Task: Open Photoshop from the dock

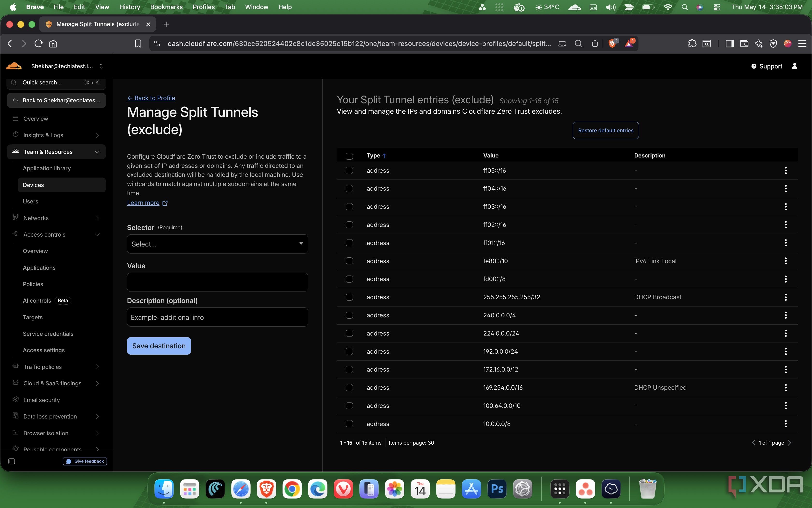Action: pos(497,488)
